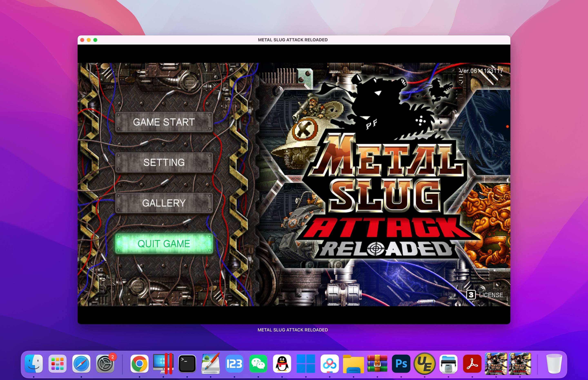This screenshot has height=380, width=588.
Task: Launch QQ penguin app from the dock
Action: (282, 364)
